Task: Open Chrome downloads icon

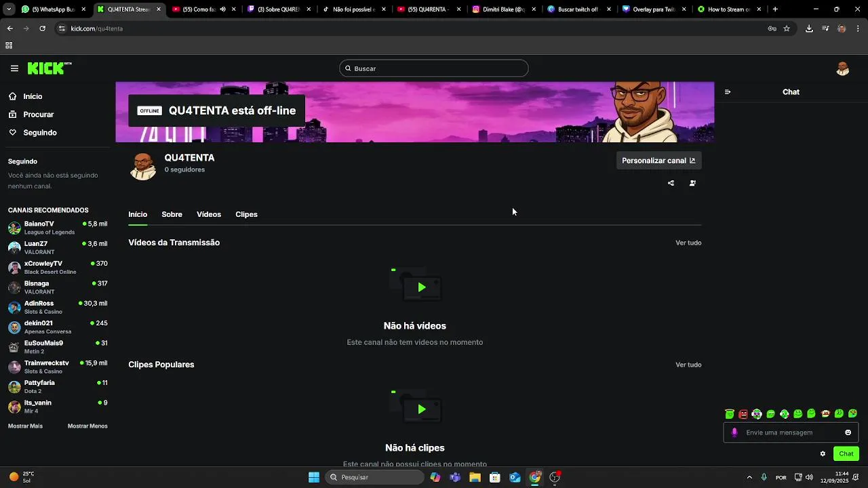Action: [809, 28]
